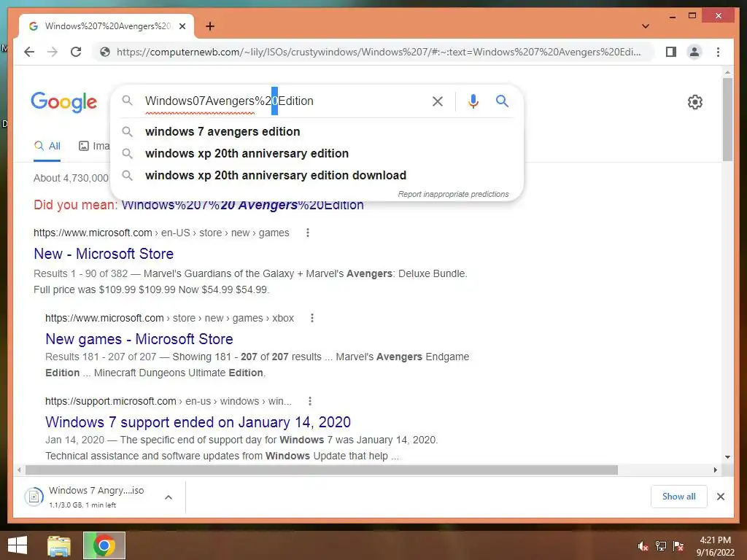747x560 pixels.
Task: Click the 'Did you mean' suggestion link
Action: 242,205
